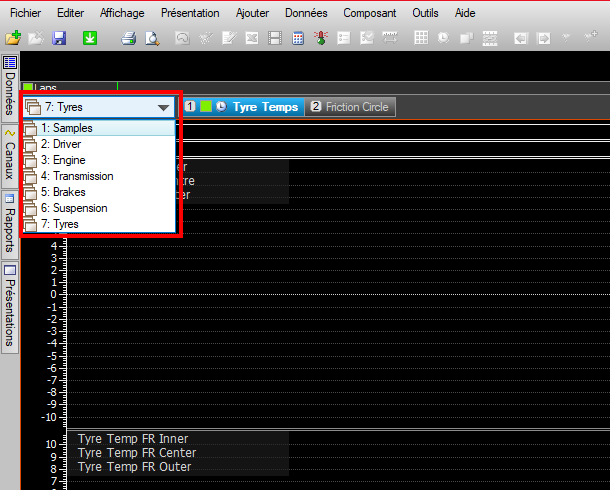The image size is (610, 490).
Task: Switch to the Friction Circle worksheet tab
Action: pos(350,107)
